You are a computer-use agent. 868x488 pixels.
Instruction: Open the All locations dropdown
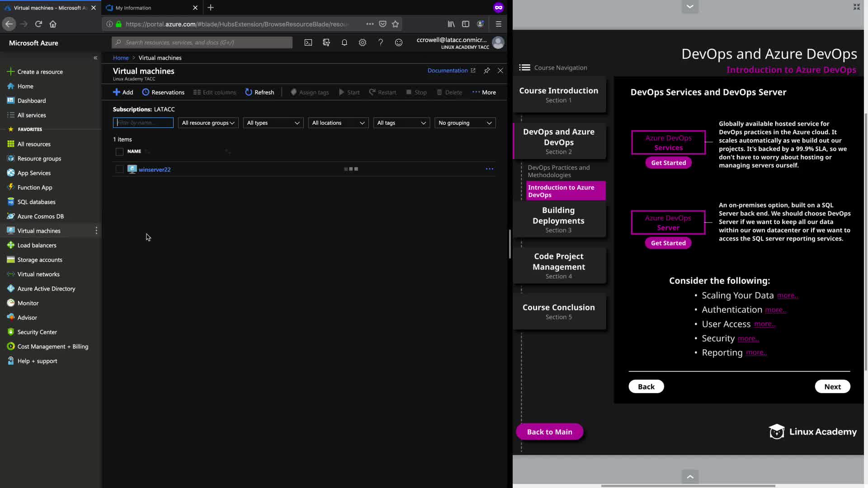coord(338,123)
